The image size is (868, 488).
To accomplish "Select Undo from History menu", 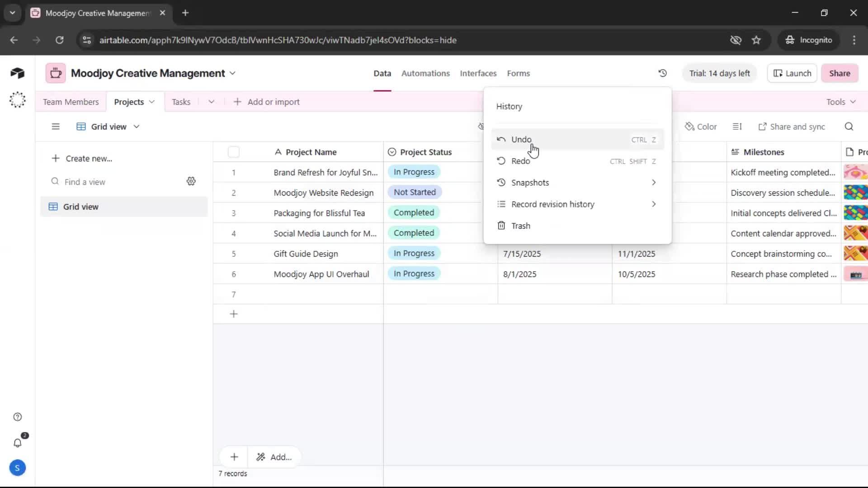I will [x=577, y=139].
